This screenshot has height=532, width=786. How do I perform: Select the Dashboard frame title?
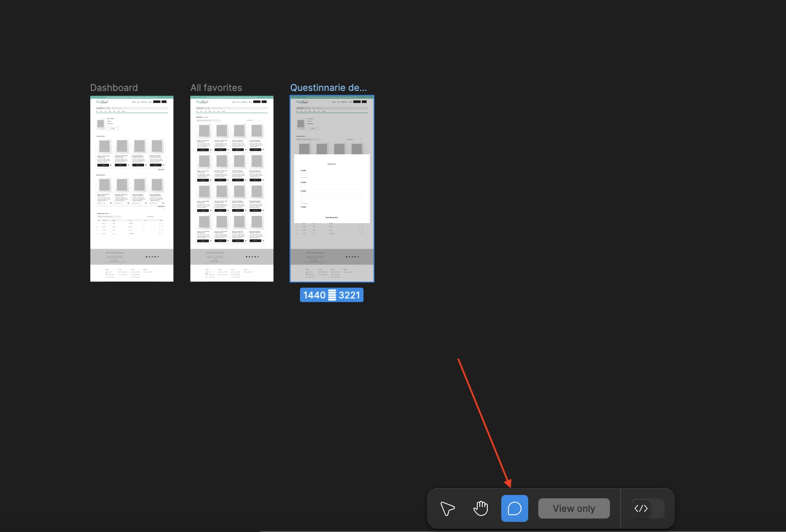click(114, 88)
